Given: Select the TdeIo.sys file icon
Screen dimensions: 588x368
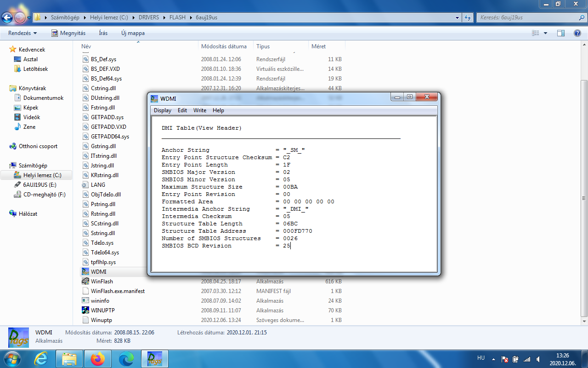Looking at the screenshot, I should click(85, 243).
